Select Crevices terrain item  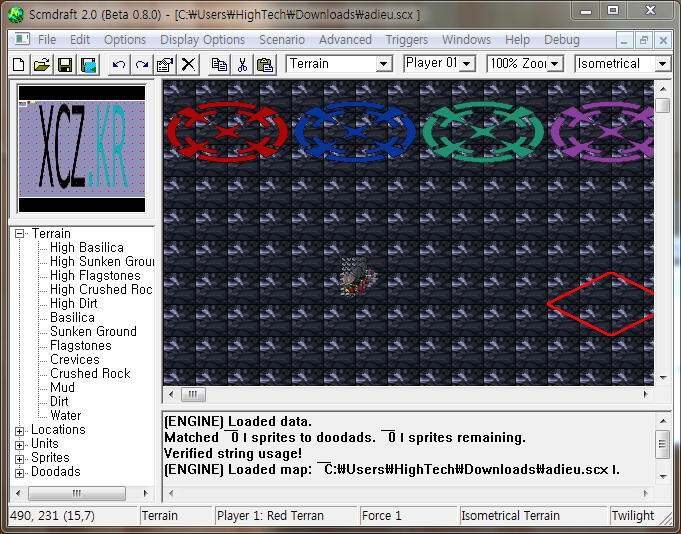click(x=75, y=359)
